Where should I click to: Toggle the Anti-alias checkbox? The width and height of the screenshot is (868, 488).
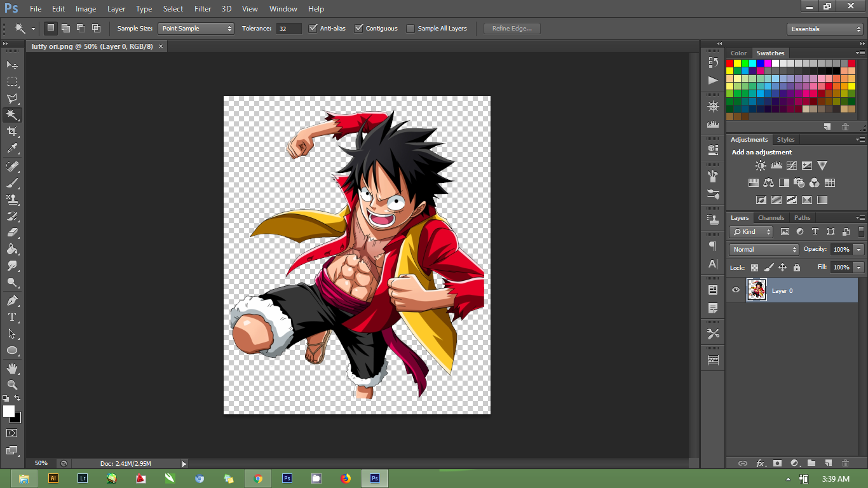(313, 29)
